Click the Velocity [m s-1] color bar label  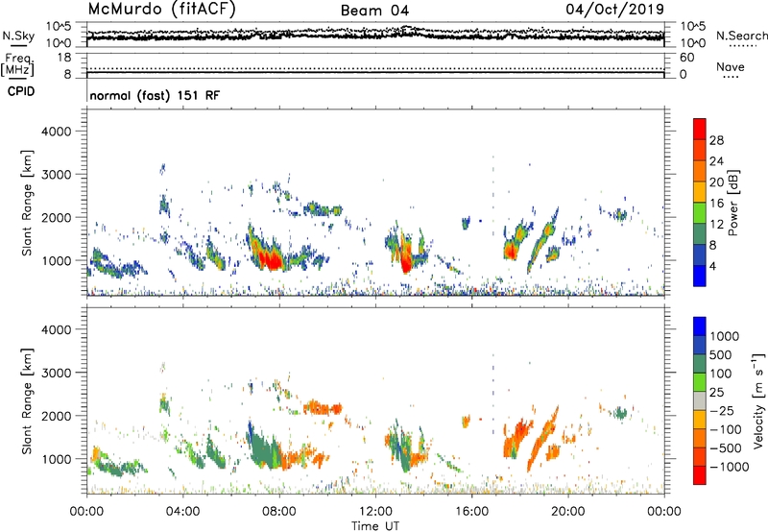click(758, 400)
